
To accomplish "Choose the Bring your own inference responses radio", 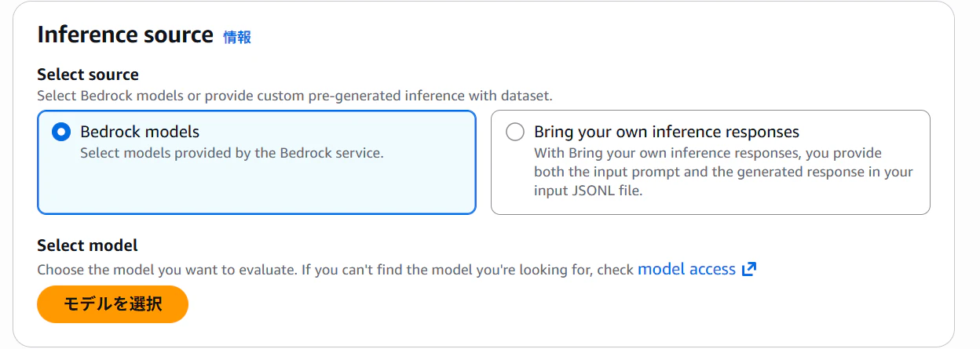I will coord(515,132).
